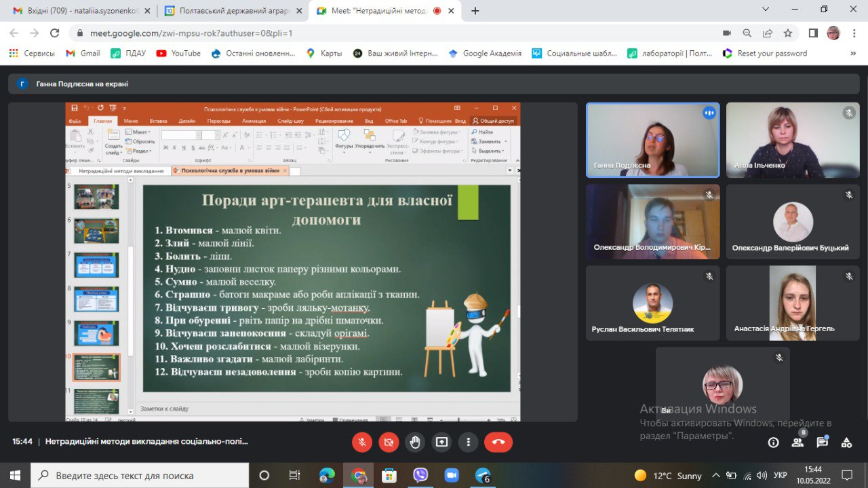Screen dimensions: 868x488
Task: Open the ПДАУ bookmark
Action: coord(128,53)
